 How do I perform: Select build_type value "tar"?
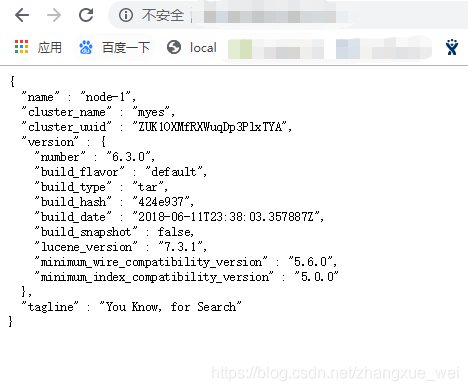pos(148,187)
